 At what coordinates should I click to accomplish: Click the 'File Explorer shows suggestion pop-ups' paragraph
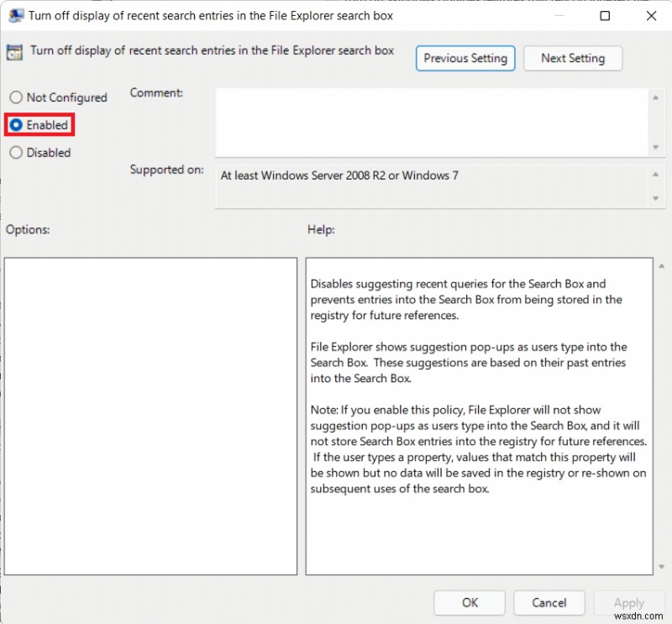tap(469, 363)
